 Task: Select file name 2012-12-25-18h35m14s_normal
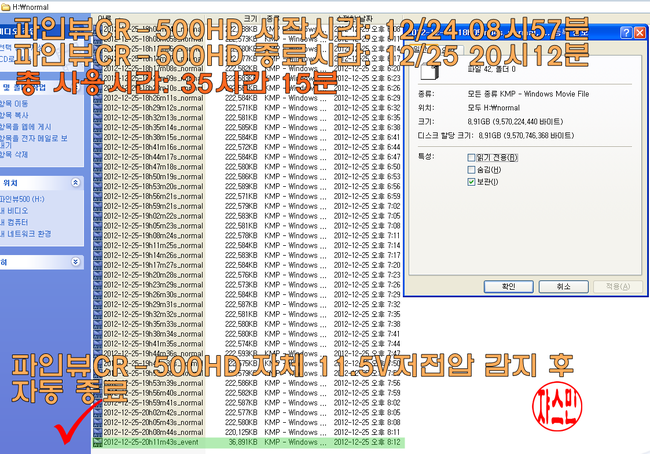pyautogui.click(x=153, y=128)
